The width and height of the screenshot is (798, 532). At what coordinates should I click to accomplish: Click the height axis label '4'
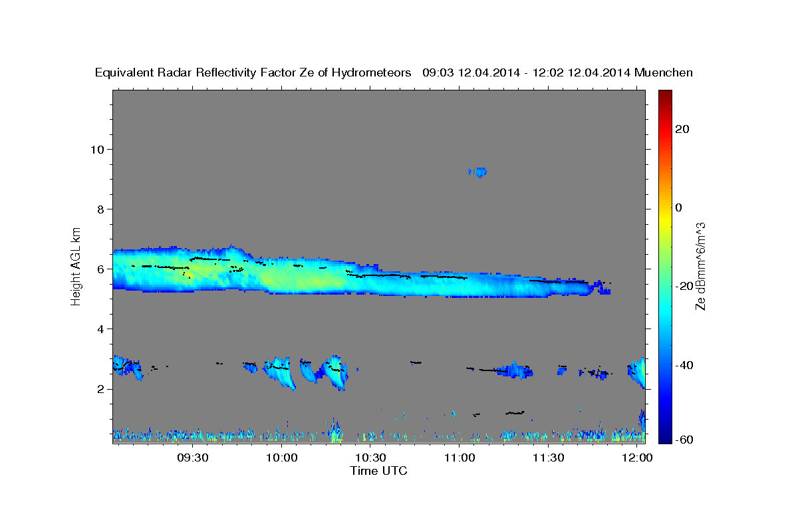[x=100, y=329]
